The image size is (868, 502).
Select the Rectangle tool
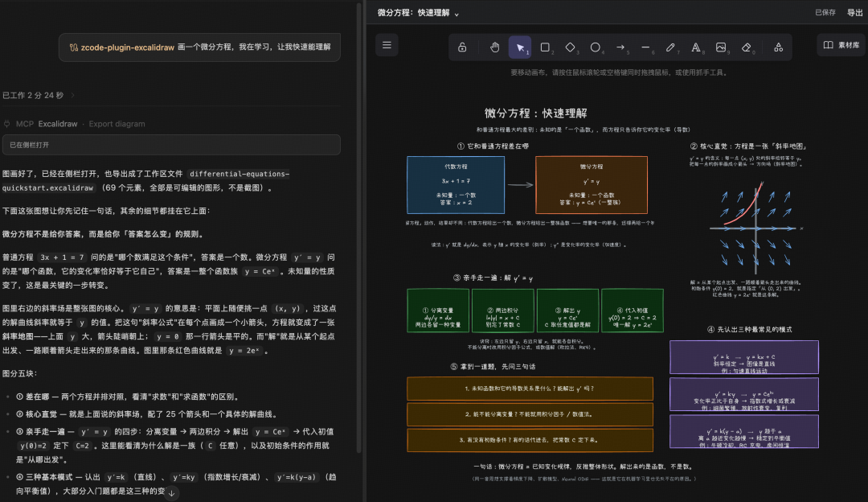coord(545,47)
